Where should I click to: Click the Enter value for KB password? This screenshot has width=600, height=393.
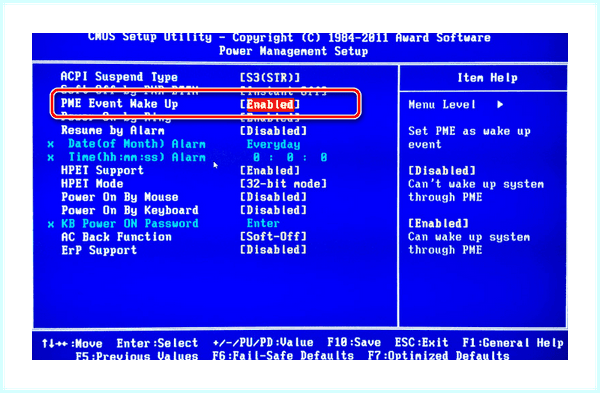coord(263,223)
